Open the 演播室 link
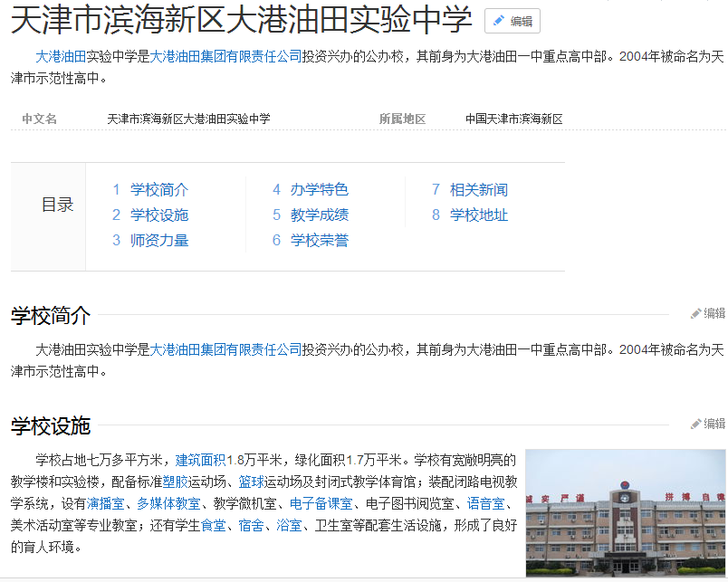Screen dimensions: 728x582 click(x=105, y=503)
